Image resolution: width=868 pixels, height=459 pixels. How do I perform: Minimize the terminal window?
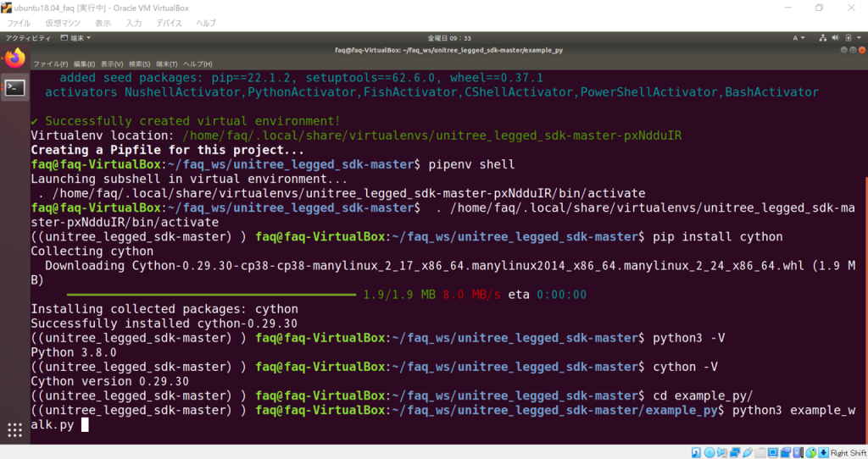843,50
